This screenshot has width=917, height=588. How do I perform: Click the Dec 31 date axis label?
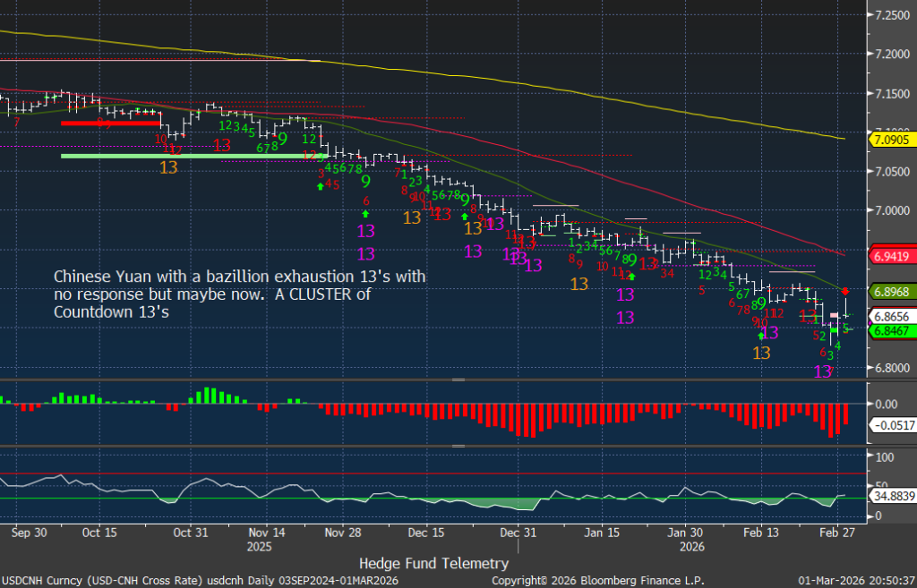point(518,532)
